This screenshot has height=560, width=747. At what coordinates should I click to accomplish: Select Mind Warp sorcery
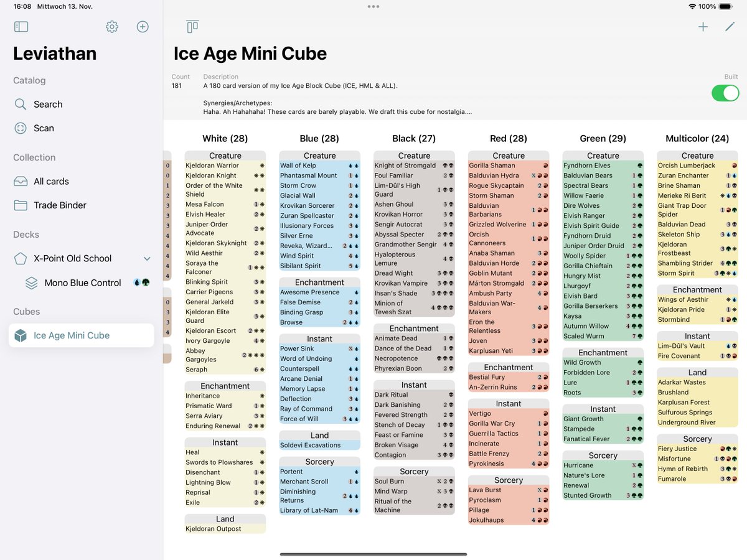coord(414,491)
